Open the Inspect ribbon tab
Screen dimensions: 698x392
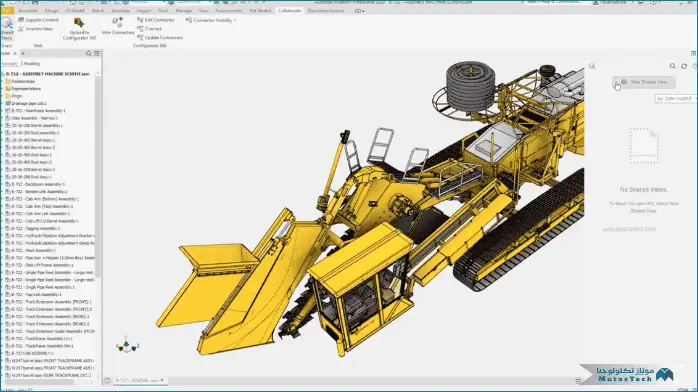(x=143, y=10)
